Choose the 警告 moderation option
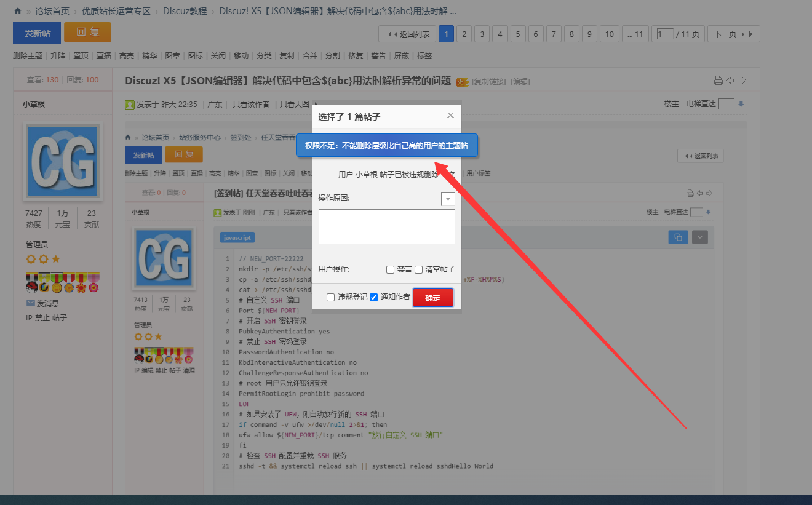The image size is (812, 505). pyautogui.click(x=378, y=56)
